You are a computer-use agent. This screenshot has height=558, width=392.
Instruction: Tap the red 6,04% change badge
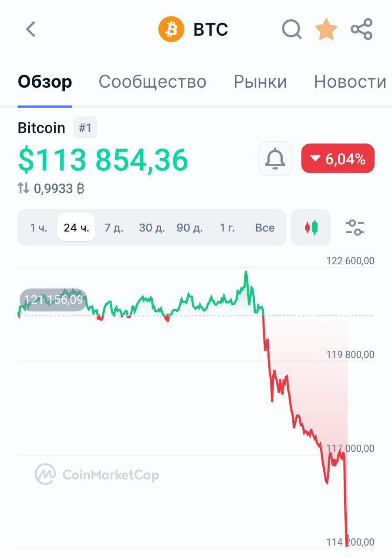click(x=338, y=159)
